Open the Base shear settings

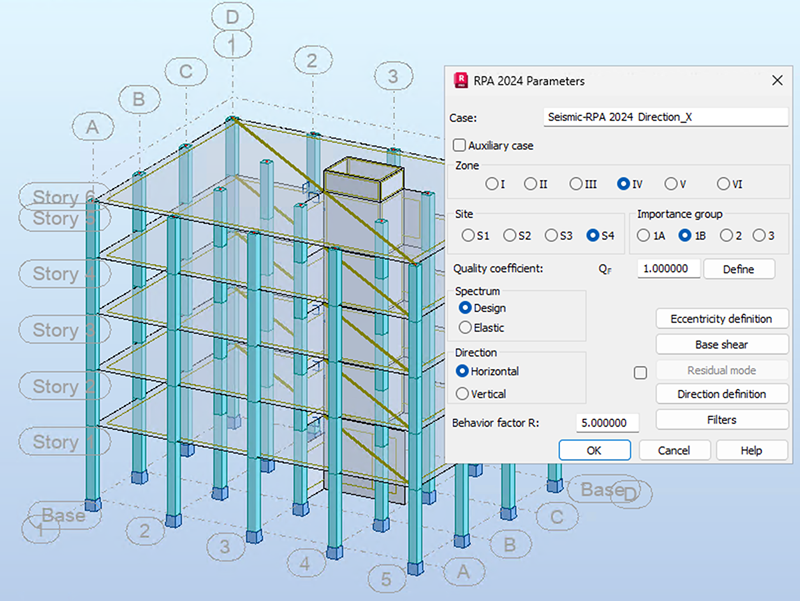tap(722, 344)
